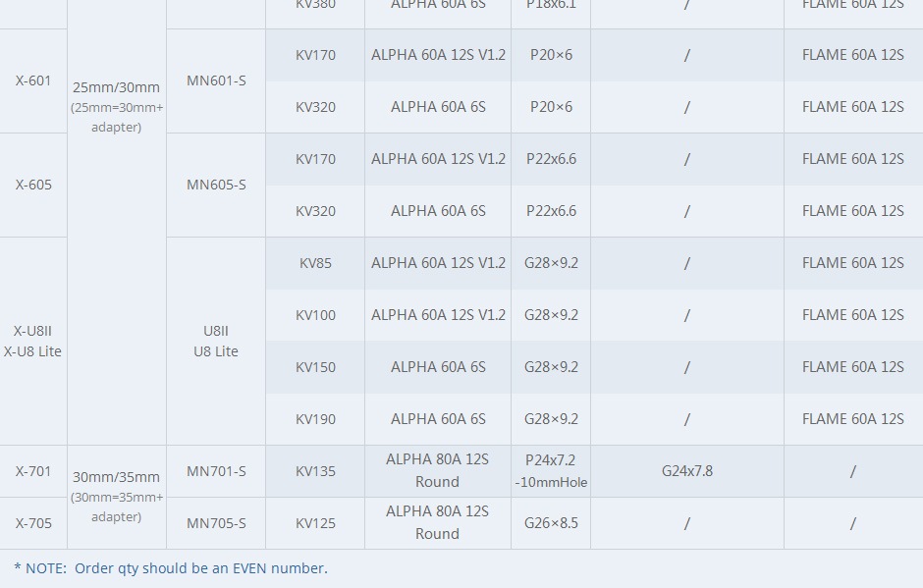Select the MN705-S motor cell
Viewport: 923px width, 588px height.
216,523
